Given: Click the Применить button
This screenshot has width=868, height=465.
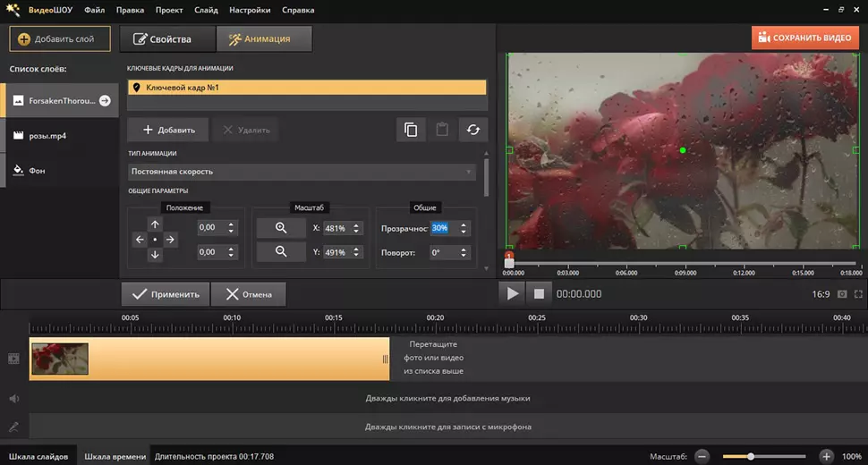Looking at the screenshot, I should coord(166,294).
